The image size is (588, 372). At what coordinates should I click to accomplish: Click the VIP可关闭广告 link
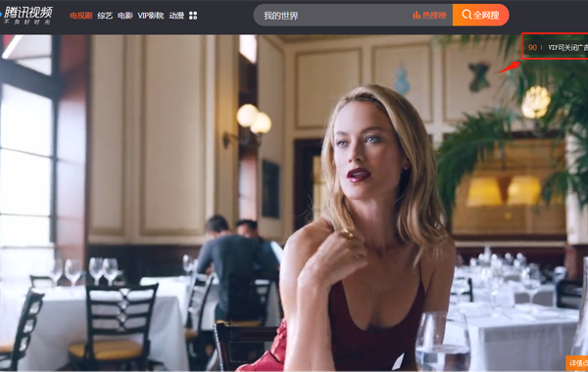pyautogui.click(x=567, y=48)
